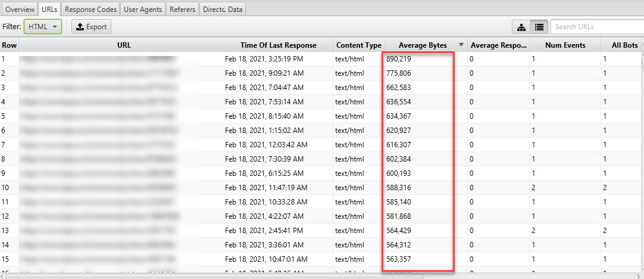Sort by Content Type column header
The width and height of the screenshot is (644, 279).
358,45
